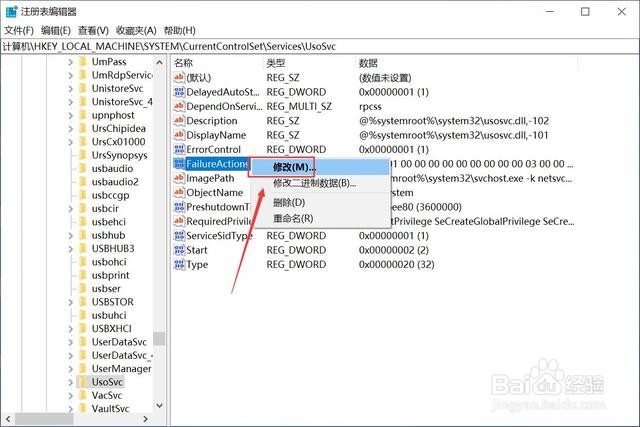
Task: Expand the UsoSvc tree node
Action: click(x=71, y=382)
